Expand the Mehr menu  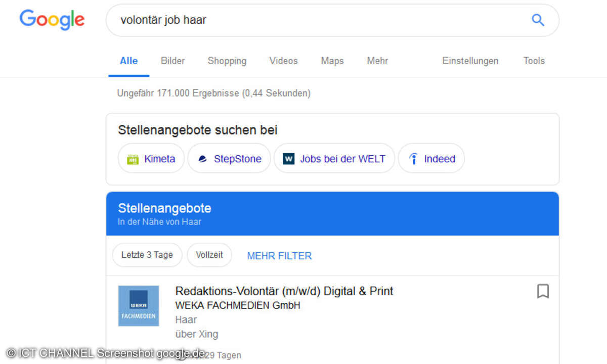tap(377, 61)
